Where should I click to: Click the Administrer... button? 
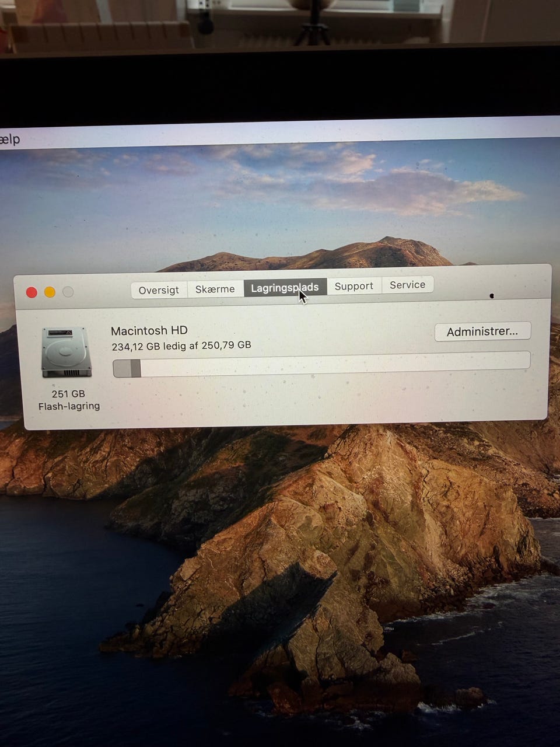482,331
